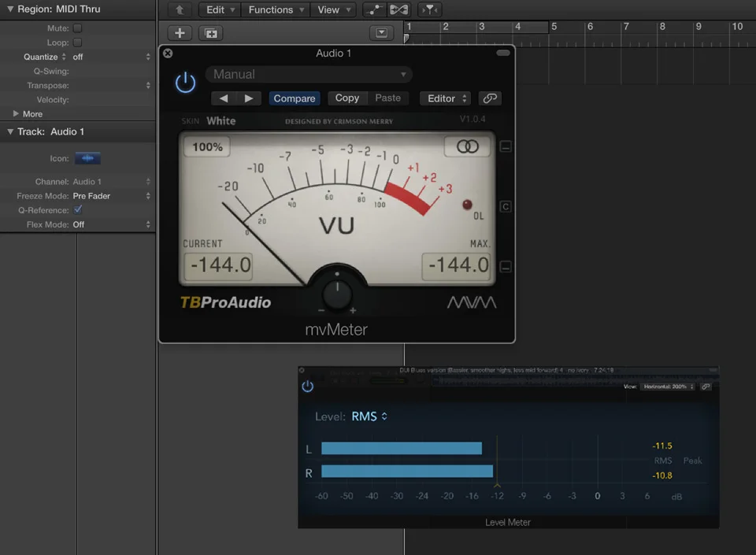Open the Manual preset dropdown
The height and width of the screenshot is (555, 756).
click(309, 74)
